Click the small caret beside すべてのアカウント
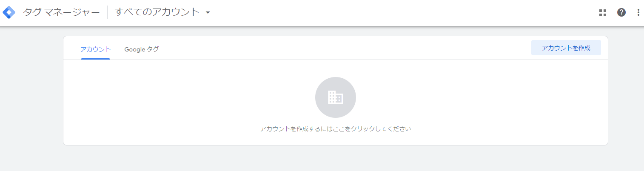 (x=208, y=13)
